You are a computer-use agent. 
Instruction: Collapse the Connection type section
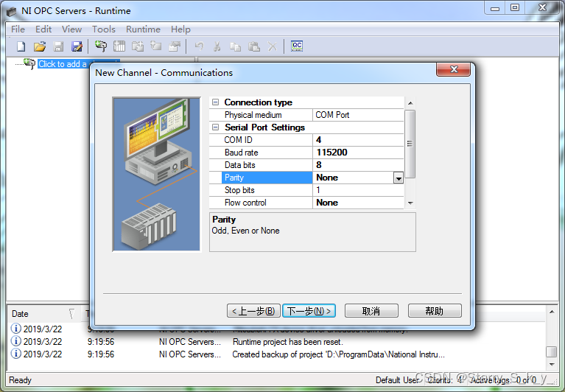[x=216, y=102]
